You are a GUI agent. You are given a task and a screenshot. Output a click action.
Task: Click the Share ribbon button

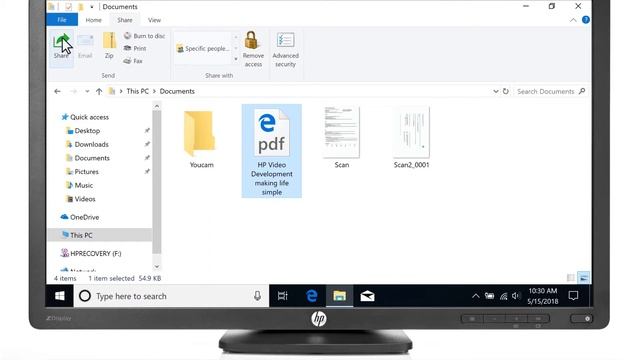(61, 47)
